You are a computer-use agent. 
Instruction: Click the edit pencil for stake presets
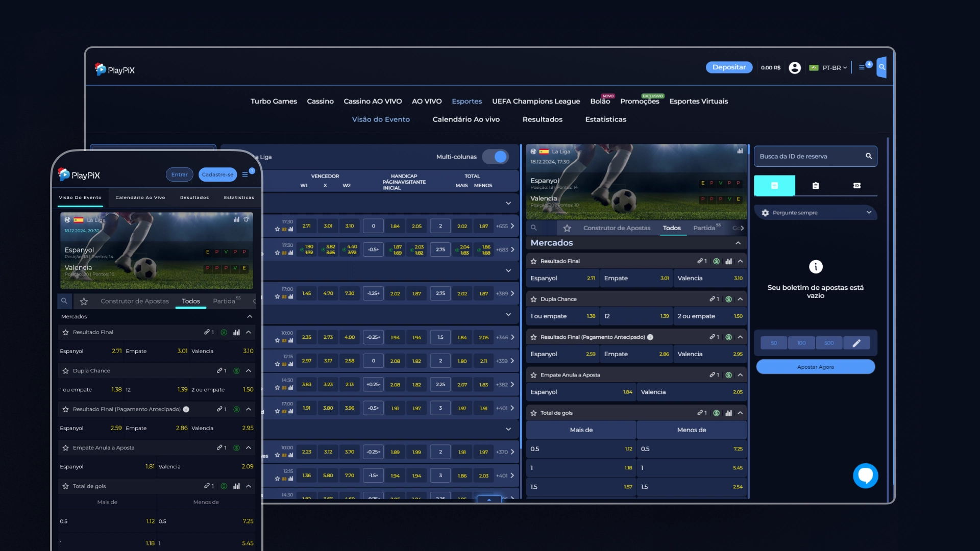pos(856,343)
